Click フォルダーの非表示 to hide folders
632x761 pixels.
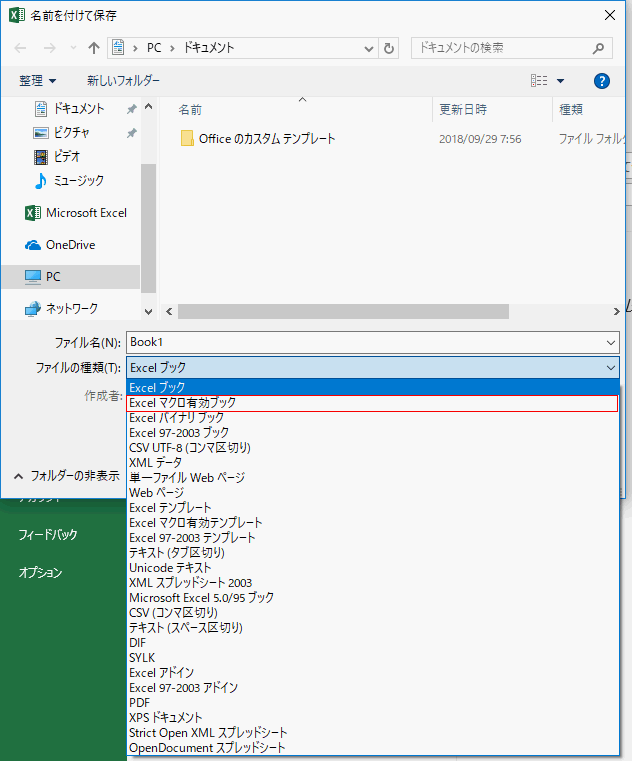[67, 476]
